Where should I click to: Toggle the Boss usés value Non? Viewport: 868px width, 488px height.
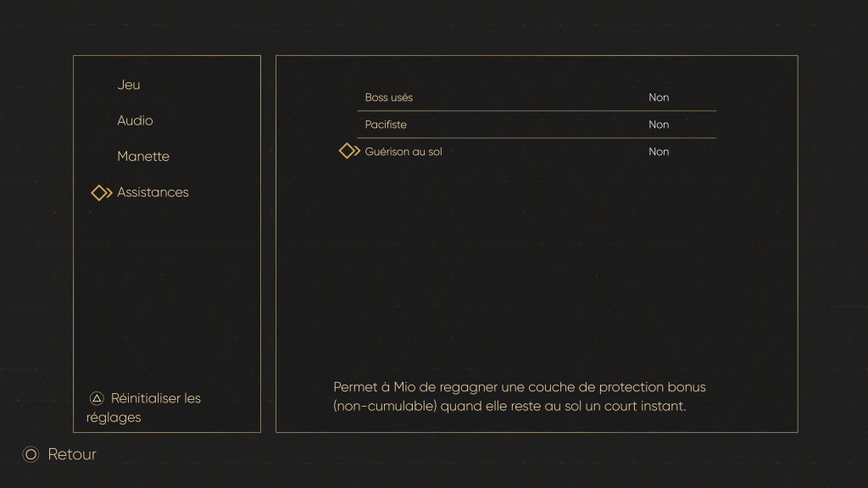pyautogui.click(x=659, y=97)
